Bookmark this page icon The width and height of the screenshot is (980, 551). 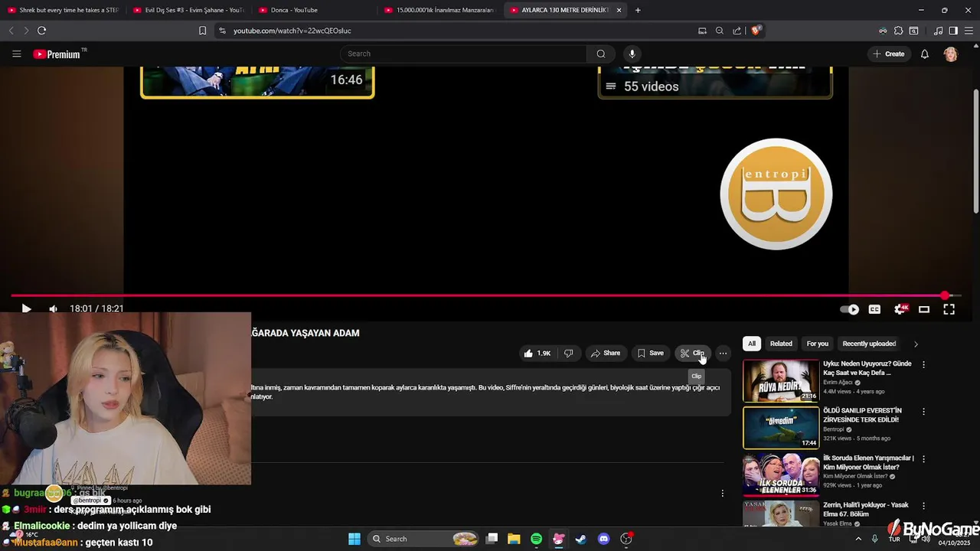202,31
